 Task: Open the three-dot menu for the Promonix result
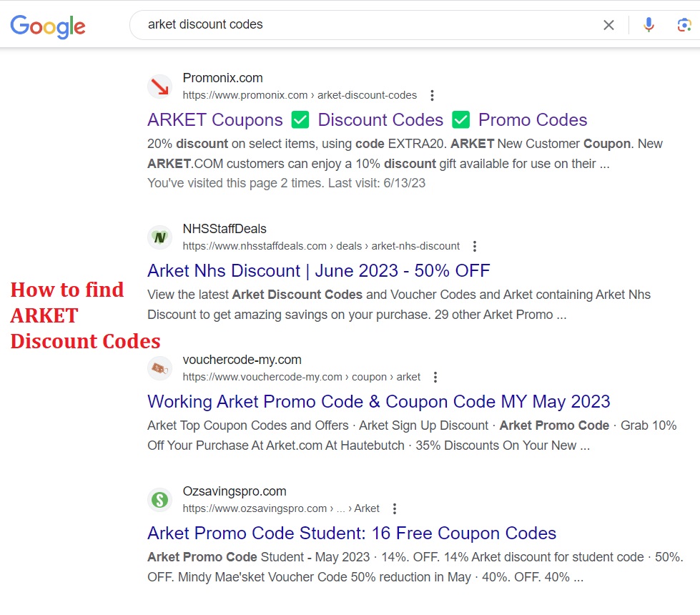pyautogui.click(x=432, y=94)
